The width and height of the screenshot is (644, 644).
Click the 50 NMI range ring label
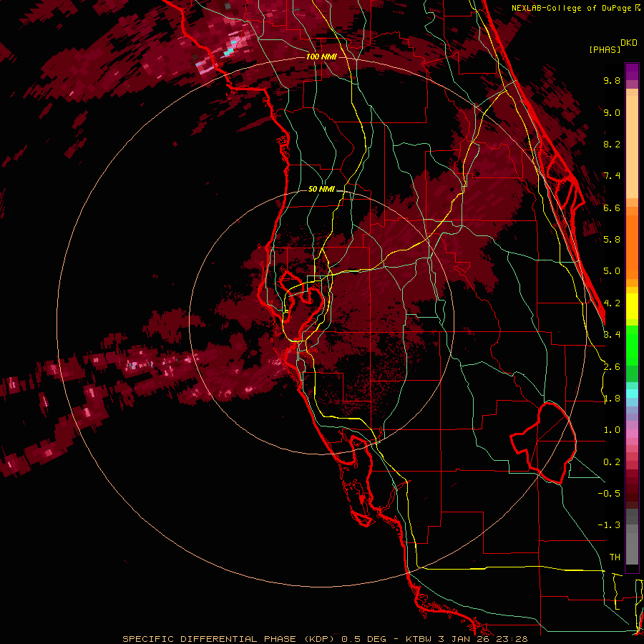321,190
